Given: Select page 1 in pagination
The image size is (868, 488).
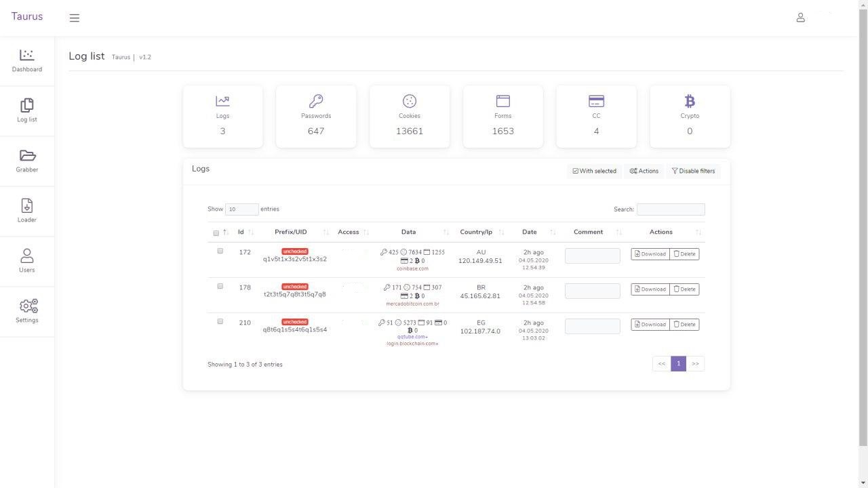Looking at the screenshot, I should point(678,364).
